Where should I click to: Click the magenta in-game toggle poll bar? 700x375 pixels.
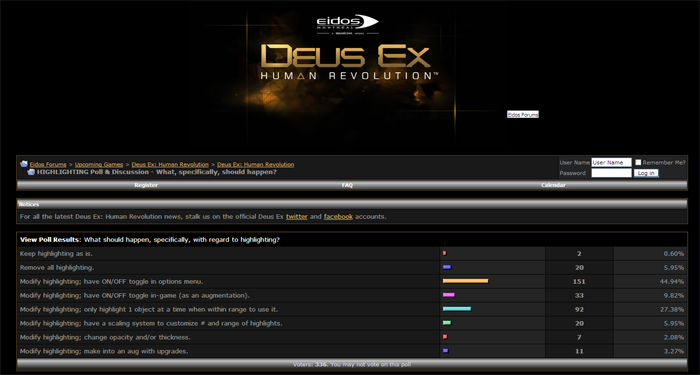449,295
